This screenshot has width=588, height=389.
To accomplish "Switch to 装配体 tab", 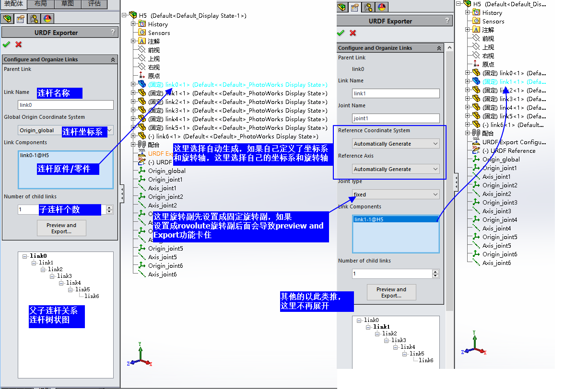I will [14, 4].
